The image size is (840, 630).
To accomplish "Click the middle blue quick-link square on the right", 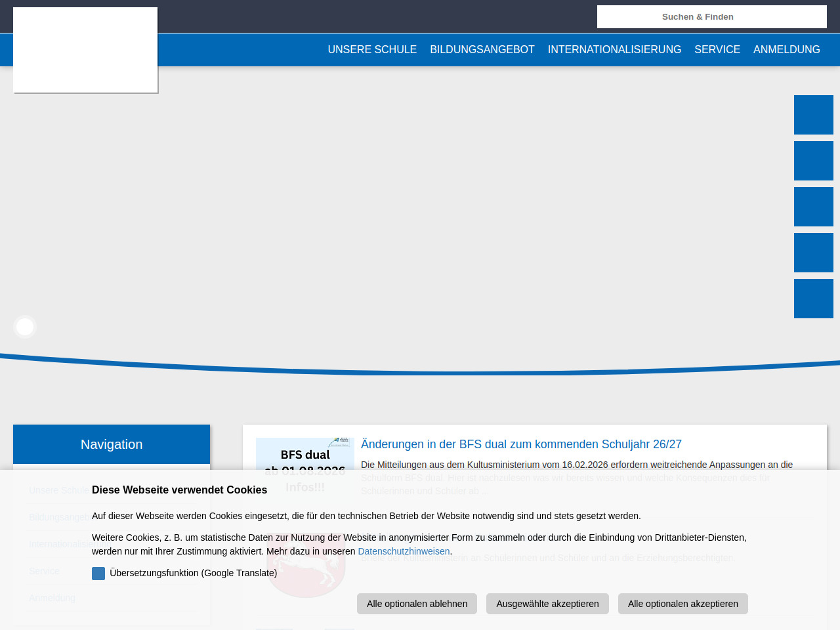I will (x=813, y=207).
